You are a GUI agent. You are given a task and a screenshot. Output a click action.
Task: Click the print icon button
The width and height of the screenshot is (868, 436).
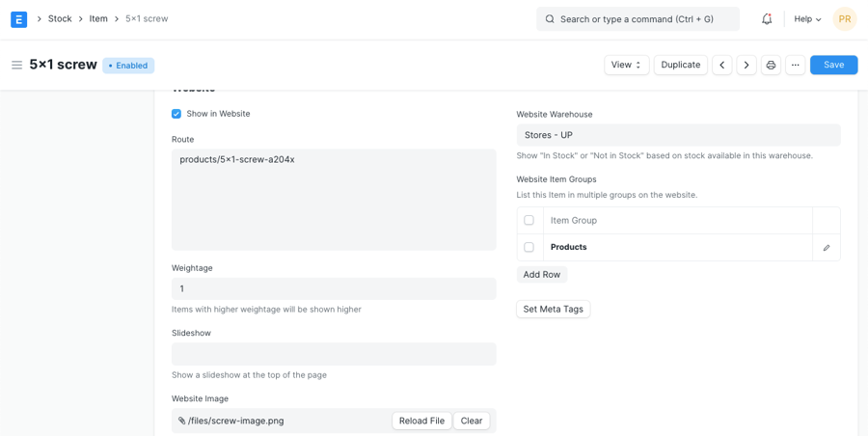[771, 66]
